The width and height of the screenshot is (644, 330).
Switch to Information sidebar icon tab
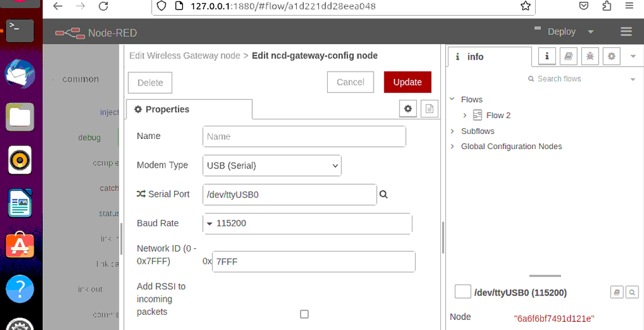pyautogui.click(x=547, y=57)
